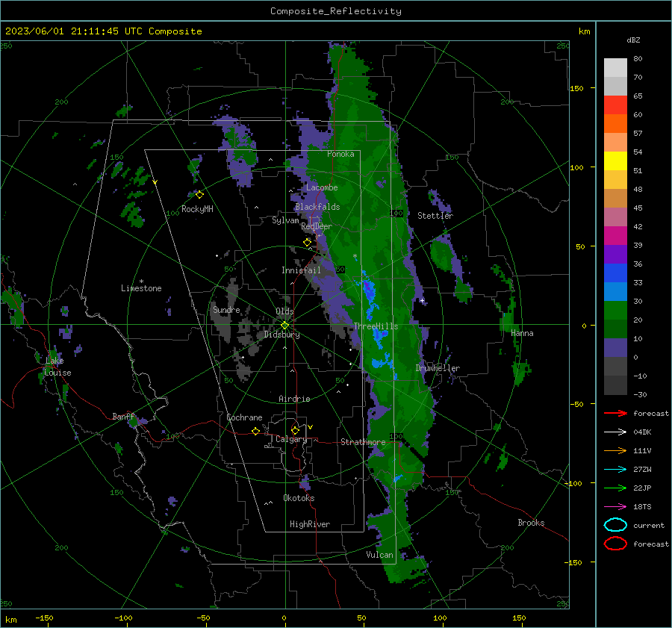Click the Cochrane label on map

244,417
